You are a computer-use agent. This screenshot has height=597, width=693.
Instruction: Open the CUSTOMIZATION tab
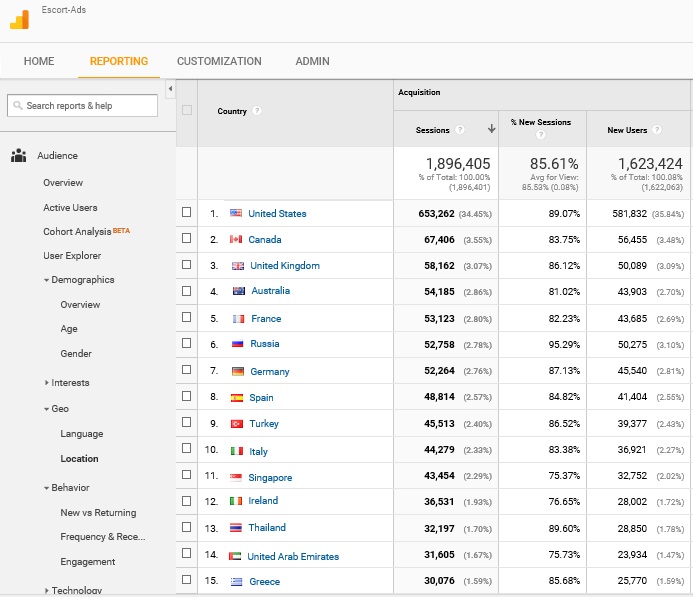pyautogui.click(x=219, y=61)
